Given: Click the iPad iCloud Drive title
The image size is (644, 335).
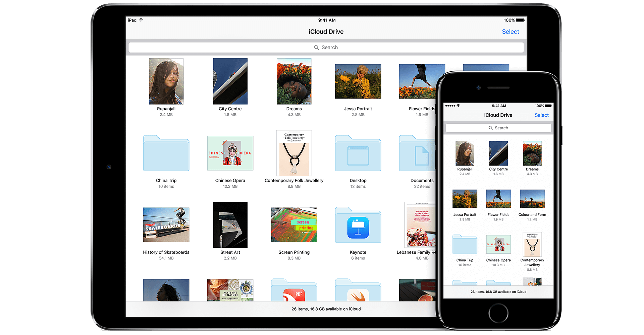Looking at the screenshot, I should tap(326, 31).
